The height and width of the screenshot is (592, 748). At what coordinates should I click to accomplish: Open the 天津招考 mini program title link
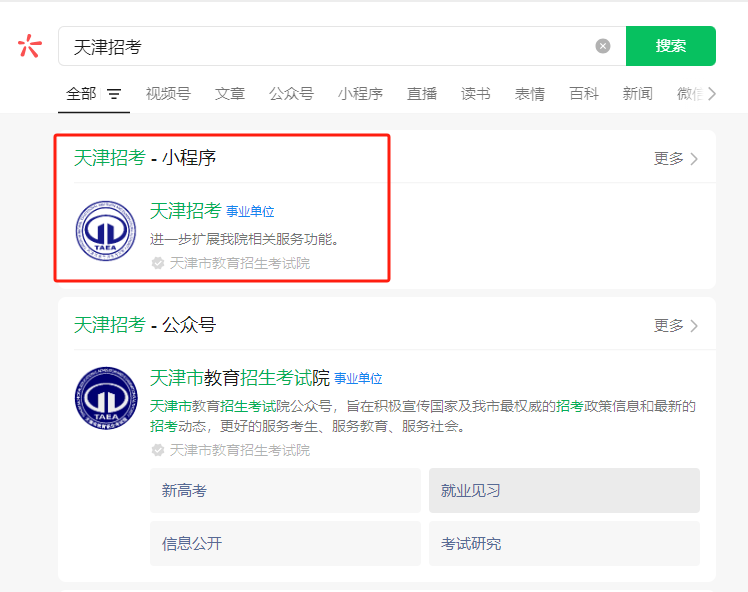186,210
